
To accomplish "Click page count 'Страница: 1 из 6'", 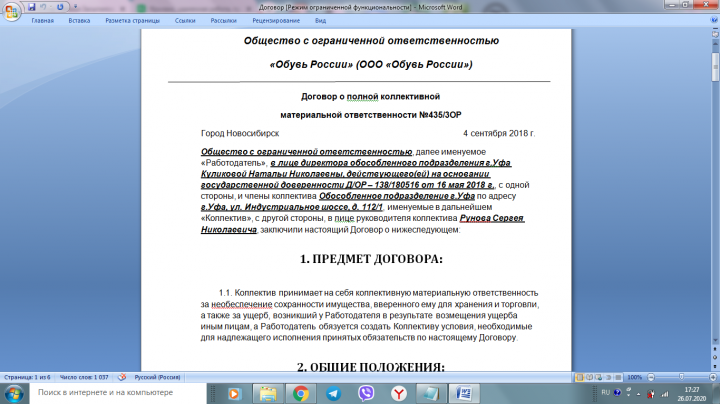I will (27, 377).
